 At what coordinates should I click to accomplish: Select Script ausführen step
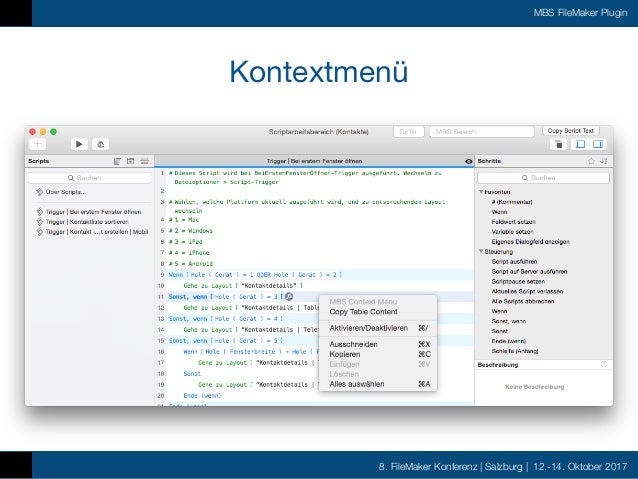coord(514,262)
